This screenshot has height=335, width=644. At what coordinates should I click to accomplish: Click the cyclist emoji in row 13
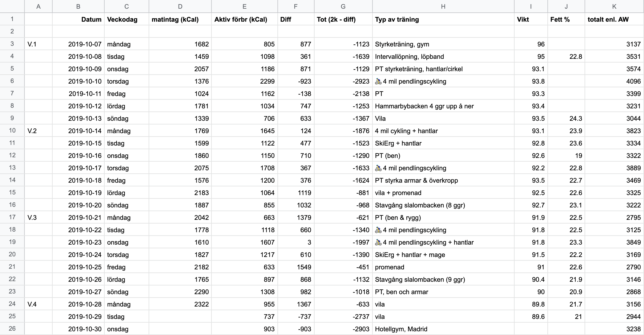378,168
